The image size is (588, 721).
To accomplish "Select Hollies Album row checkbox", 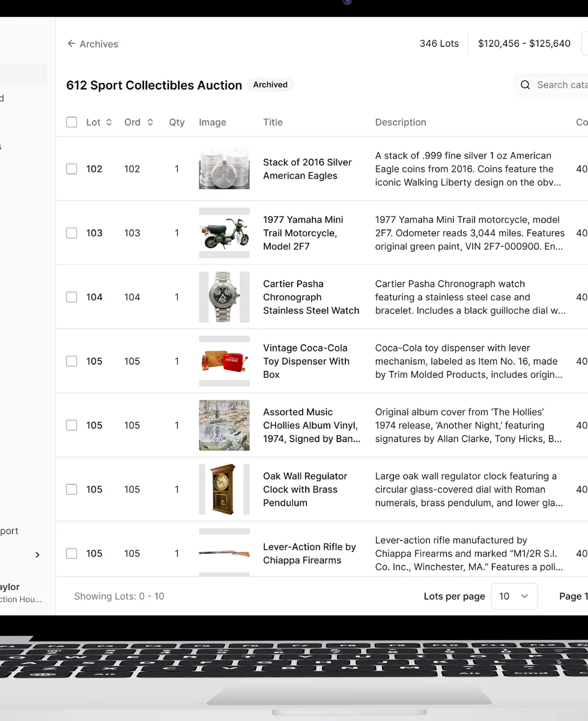I will pos(71,425).
